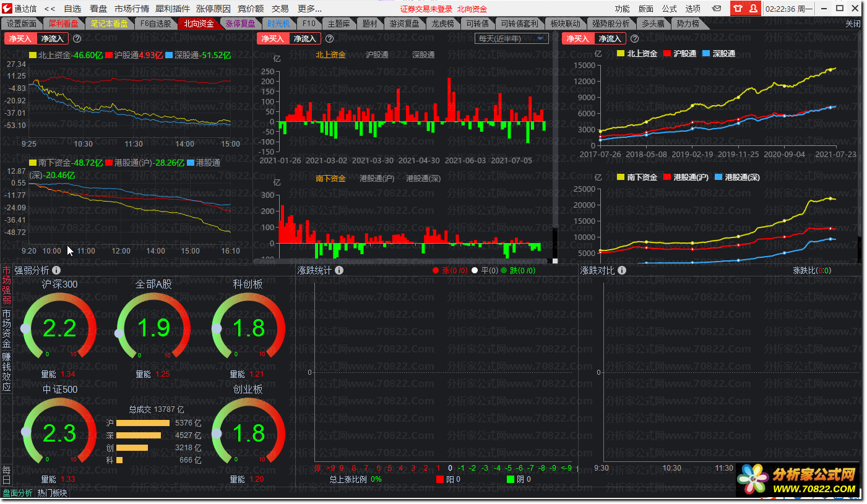Open the 交易 menu
The height and width of the screenshot is (504, 867).
pos(280,9)
